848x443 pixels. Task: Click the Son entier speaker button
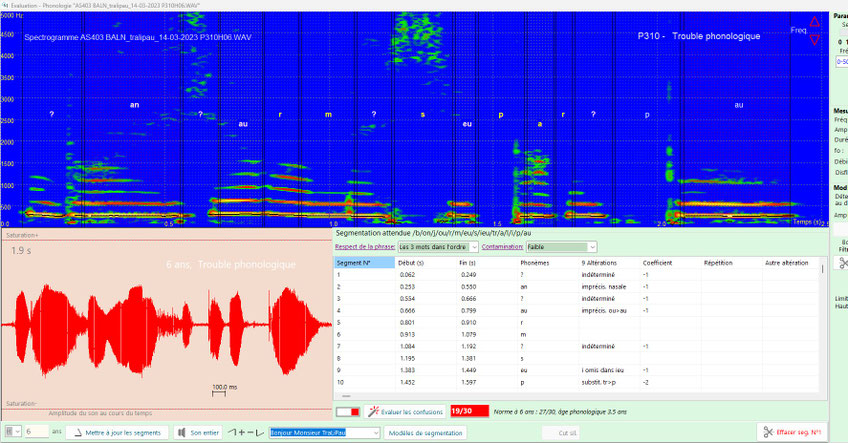pyautogui.click(x=198, y=432)
